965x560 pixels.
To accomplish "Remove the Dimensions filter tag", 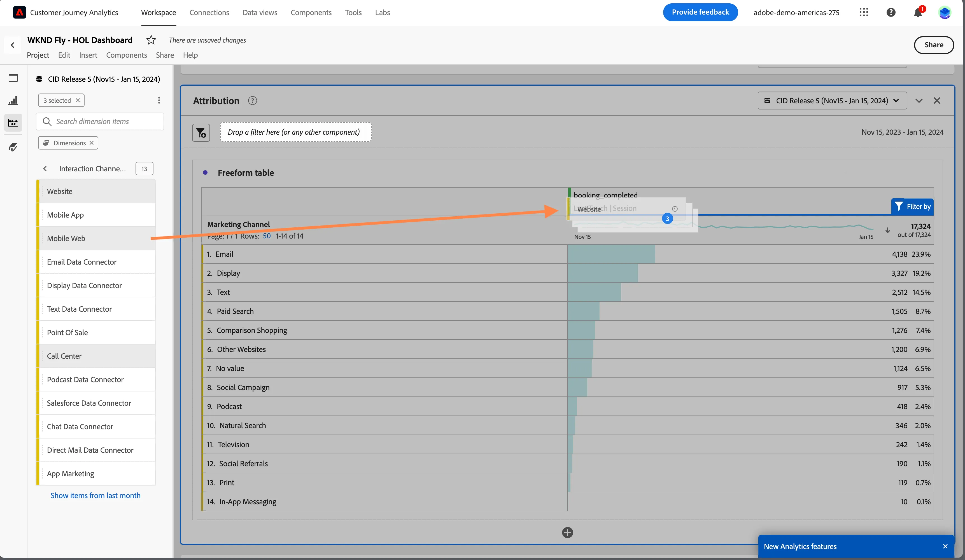I will [x=92, y=143].
